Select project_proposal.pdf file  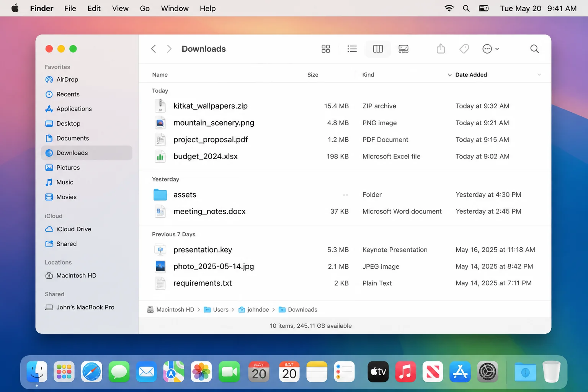(x=345, y=140)
